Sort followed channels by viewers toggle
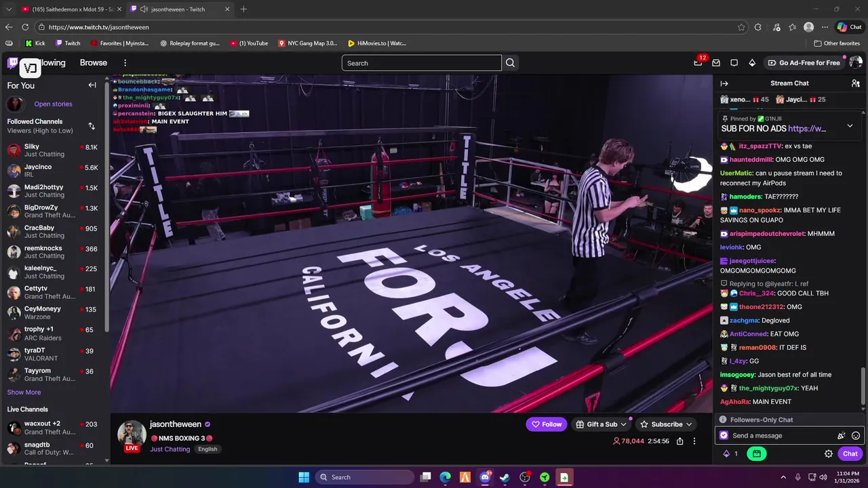The height and width of the screenshot is (488, 868). point(92,126)
